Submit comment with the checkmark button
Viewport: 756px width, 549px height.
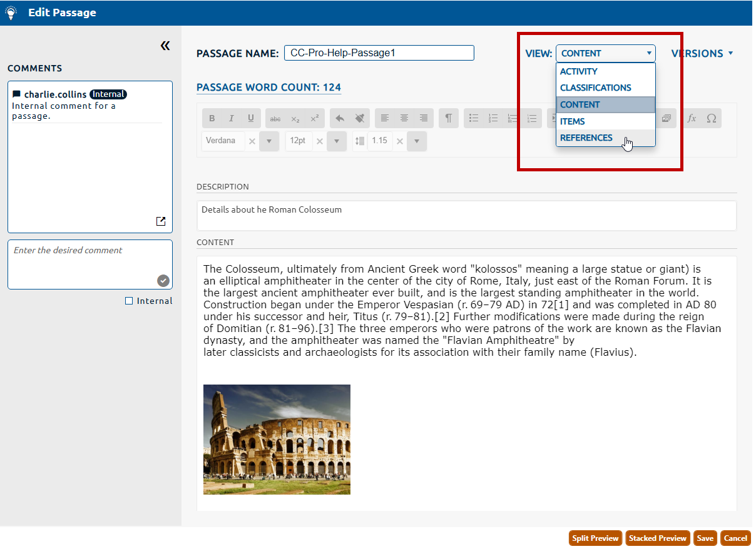(x=163, y=281)
